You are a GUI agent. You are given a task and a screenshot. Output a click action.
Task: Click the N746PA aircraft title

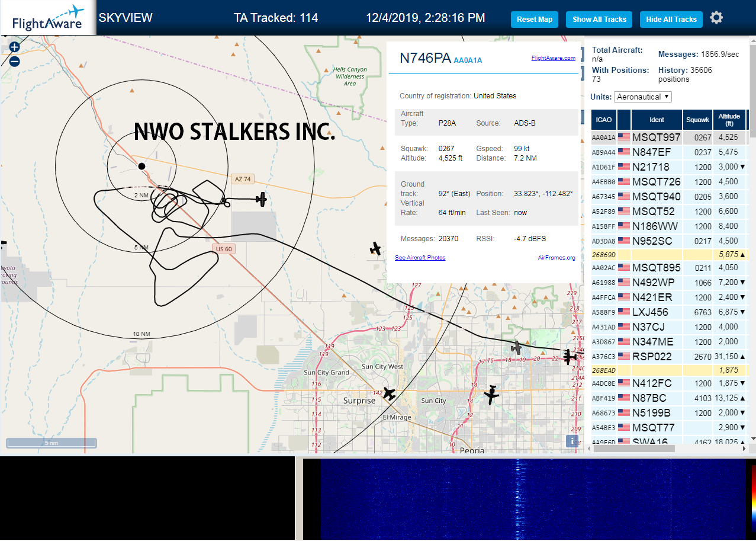click(x=425, y=58)
